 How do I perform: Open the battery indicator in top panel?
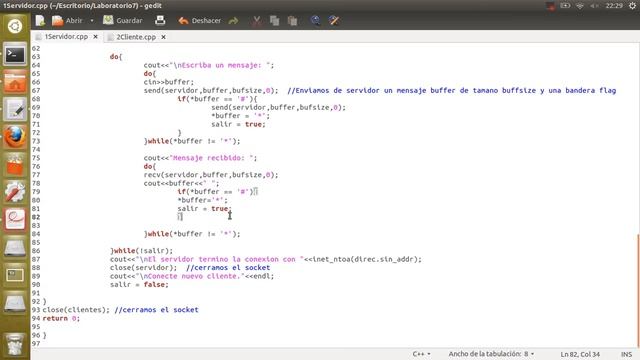tap(565, 6)
